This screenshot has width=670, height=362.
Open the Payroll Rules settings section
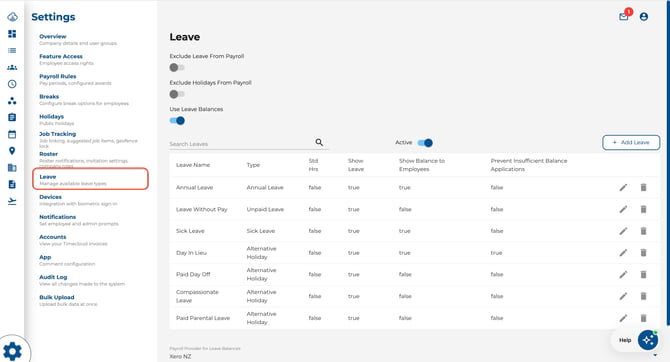[x=75, y=79]
